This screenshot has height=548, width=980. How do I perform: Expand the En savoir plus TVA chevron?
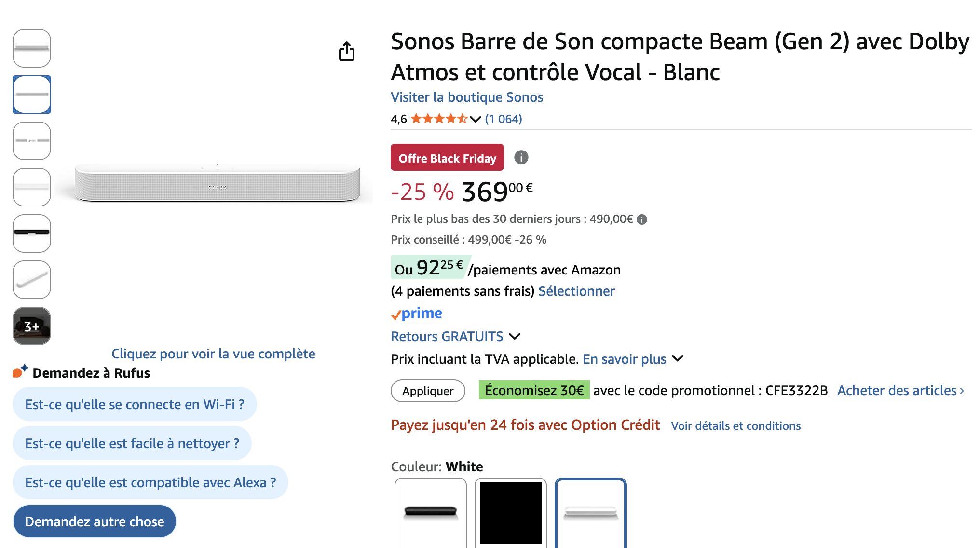coord(678,358)
